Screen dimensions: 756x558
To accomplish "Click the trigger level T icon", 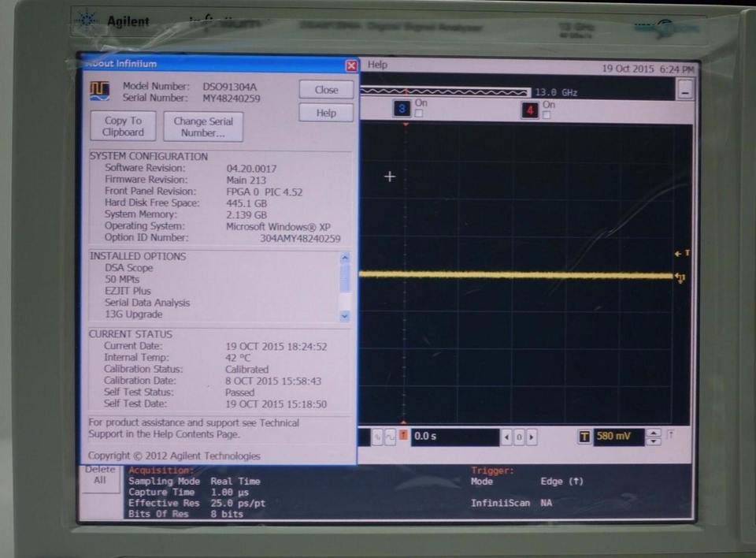I will pyautogui.click(x=584, y=437).
